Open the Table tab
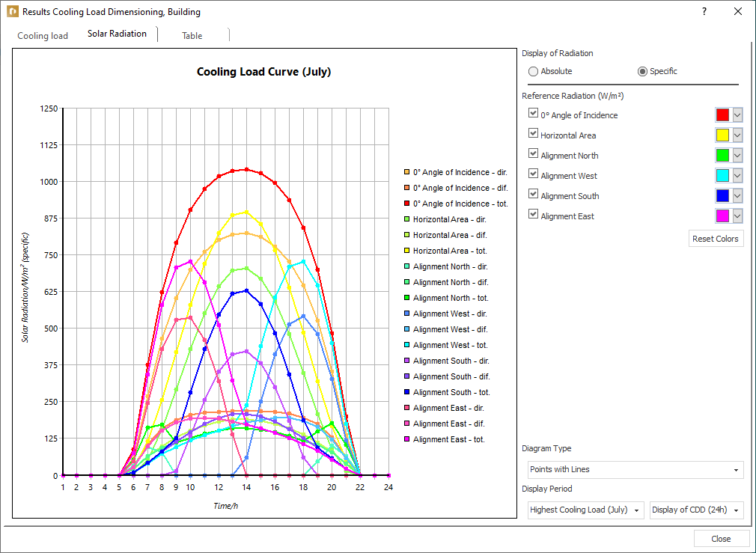Screen dimensions: 756x553 pyautogui.click(x=192, y=36)
